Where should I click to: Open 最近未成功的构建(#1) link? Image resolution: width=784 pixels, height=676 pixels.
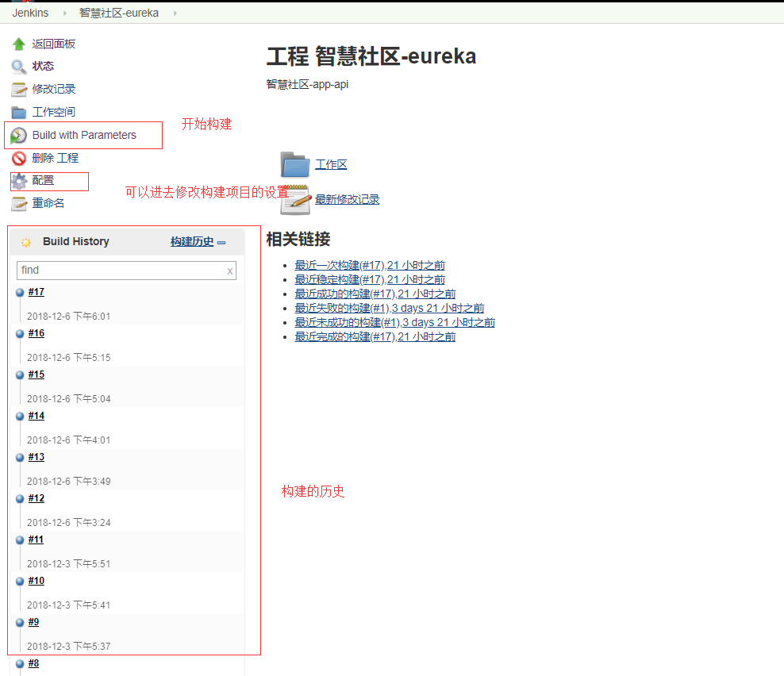395,322
